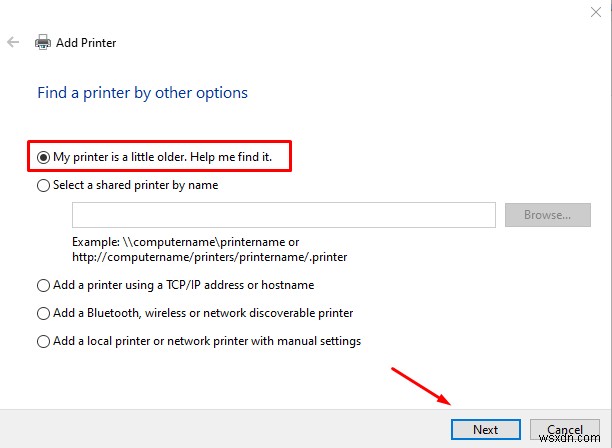The height and width of the screenshot is (448, 612).
Task: Click the Add Printer icon
Action: click(x=43, y=42)
